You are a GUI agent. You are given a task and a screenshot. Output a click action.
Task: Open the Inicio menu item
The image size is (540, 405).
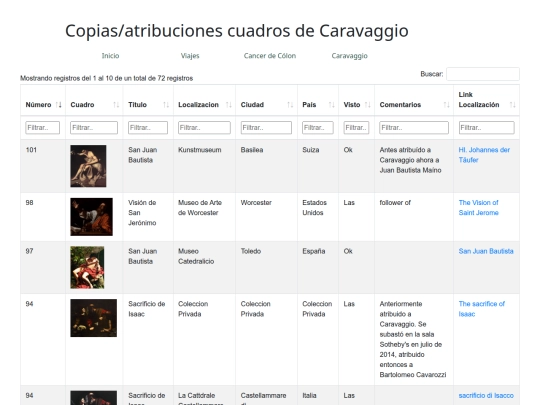click(110, 56)
